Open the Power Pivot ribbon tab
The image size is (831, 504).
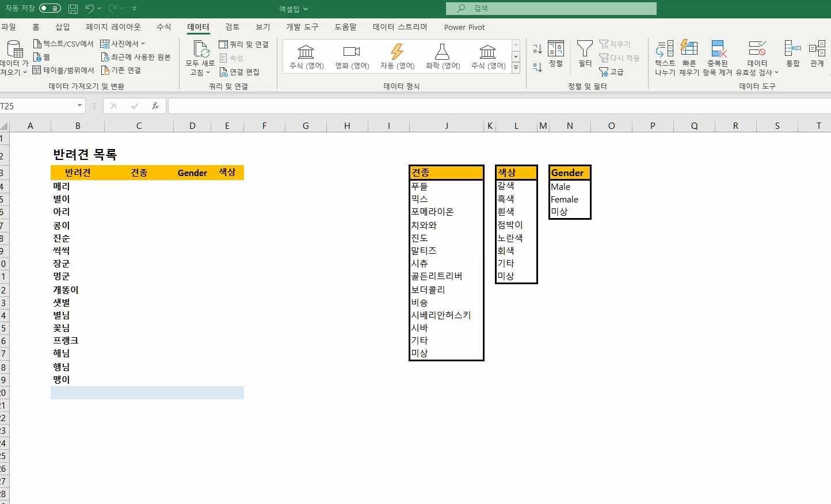click(464, 27)
